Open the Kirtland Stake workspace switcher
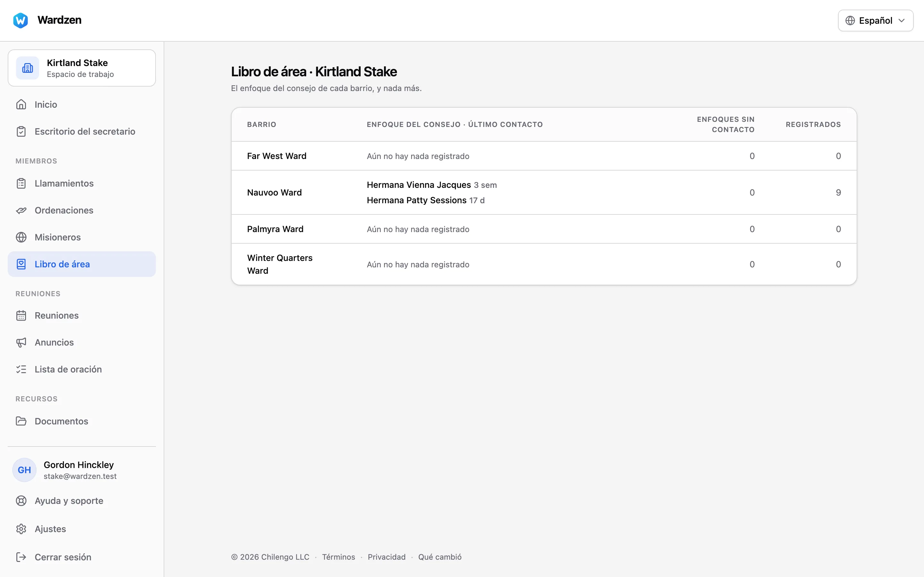The height and width of the screenshot is (577, 924). (x=82, y=68)
